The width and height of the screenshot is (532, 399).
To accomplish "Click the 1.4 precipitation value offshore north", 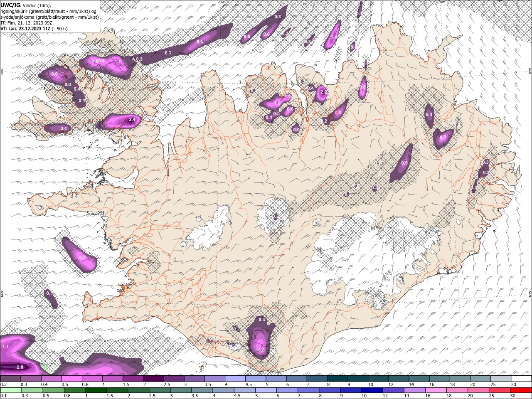I will (333, 37).
